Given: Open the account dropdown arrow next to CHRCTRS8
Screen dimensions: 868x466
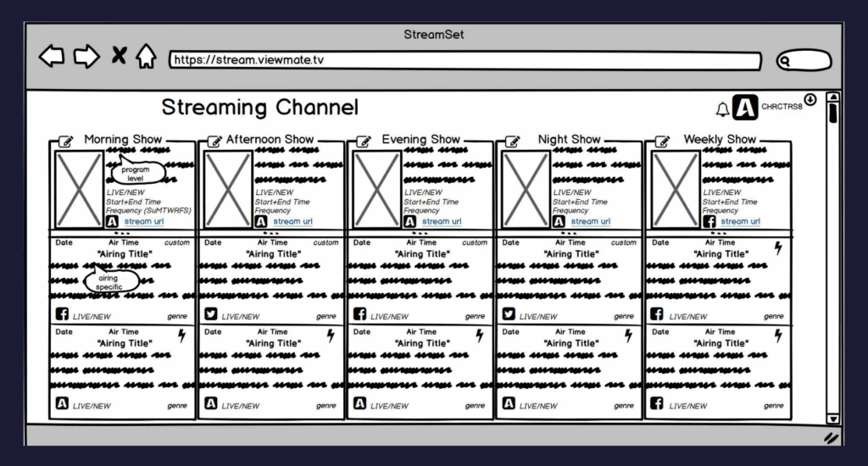Looking at the screenshot, I should click(810, 100).
